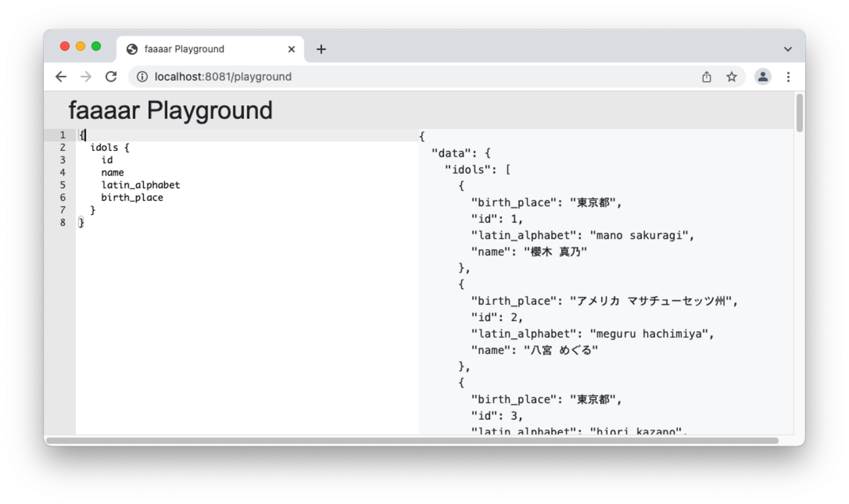Select the faaaar Playground tab

pos(196,49)
